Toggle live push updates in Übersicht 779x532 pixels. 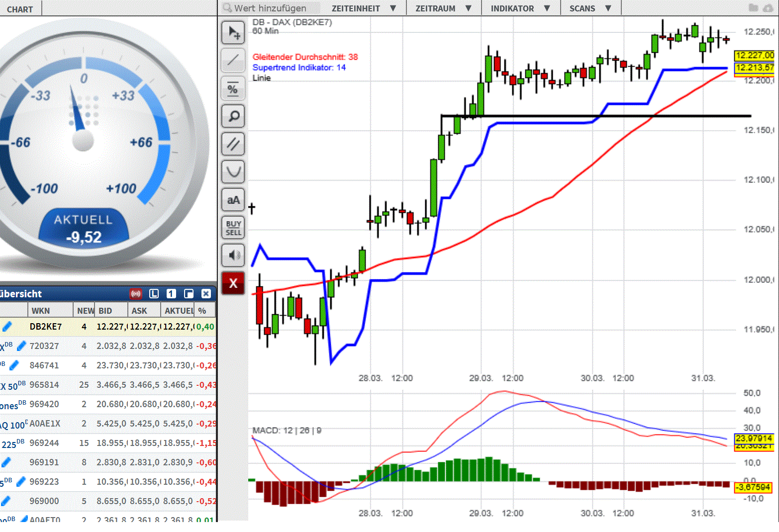pyautogui.click(x=135, y=294)
